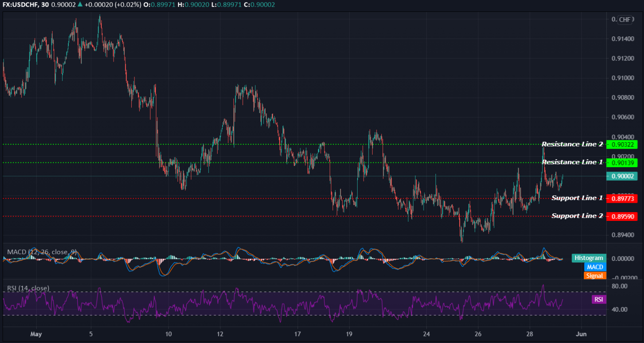This screenshot has width=644, height=343.
Task: Click the 80.00 RSI scale value
Action: click(x=619, y=286)
